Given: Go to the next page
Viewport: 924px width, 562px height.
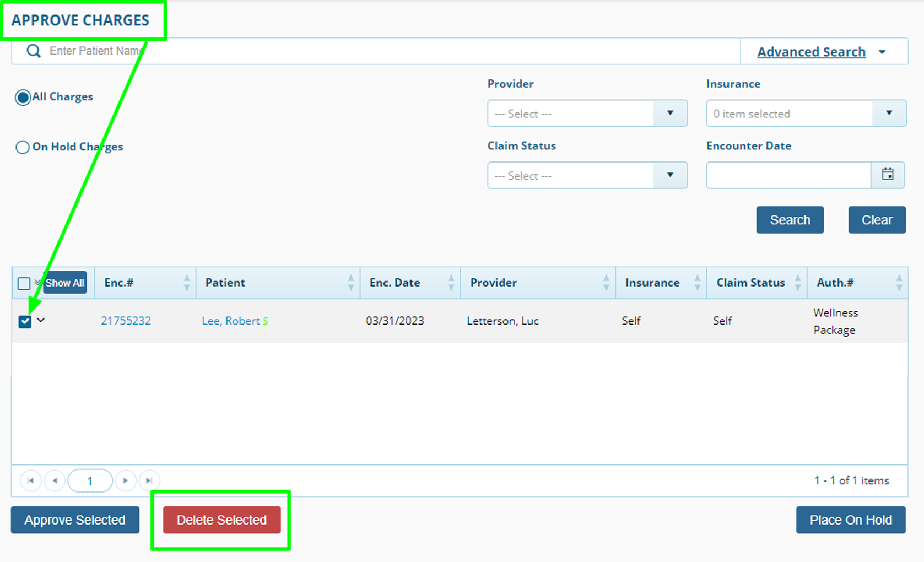Looking at the screenshot, I should click(126, 480).
